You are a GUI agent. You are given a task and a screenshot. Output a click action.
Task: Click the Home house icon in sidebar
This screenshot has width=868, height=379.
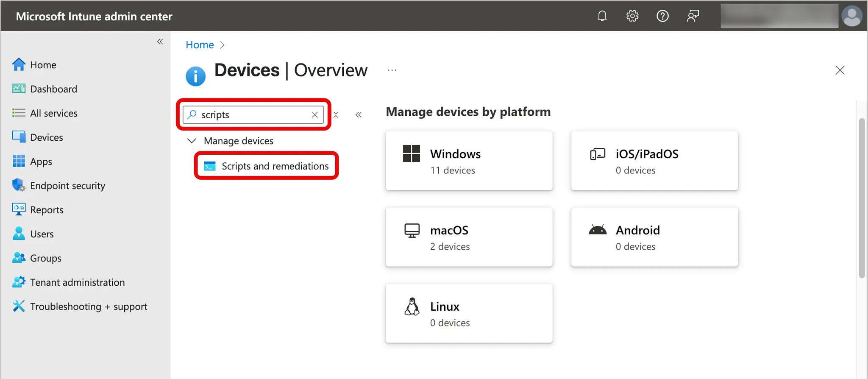pyautogui.click(x=19, y=64)
